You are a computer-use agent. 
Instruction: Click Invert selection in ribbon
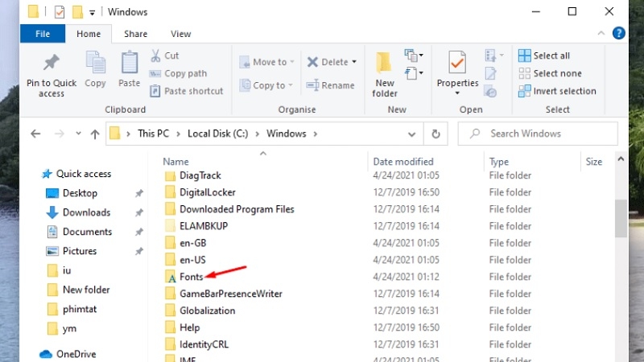557,91
